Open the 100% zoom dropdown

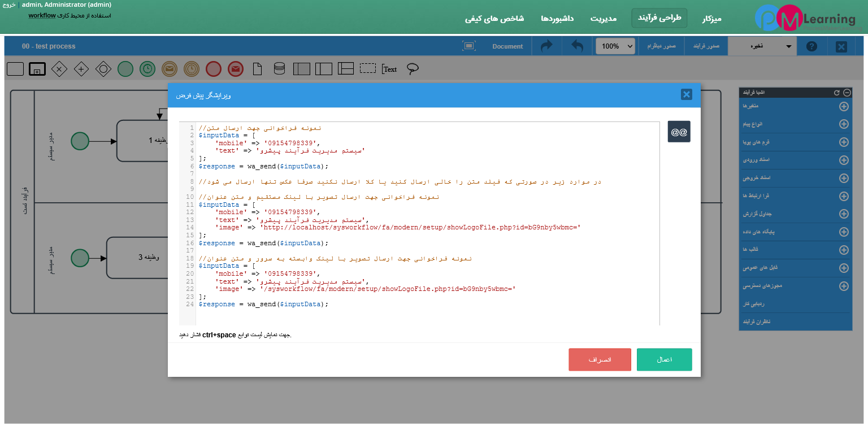(615, 46)
